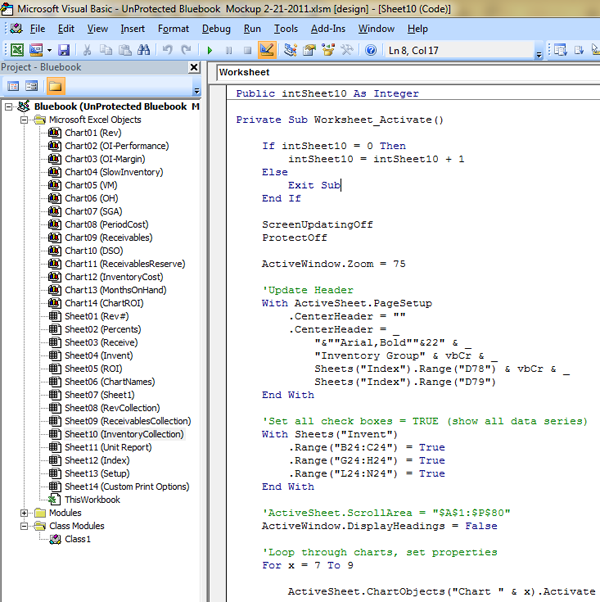Click View Code icon in Project pane
The width and height of the screenshot is (600, 602).
tap(13, 86)
